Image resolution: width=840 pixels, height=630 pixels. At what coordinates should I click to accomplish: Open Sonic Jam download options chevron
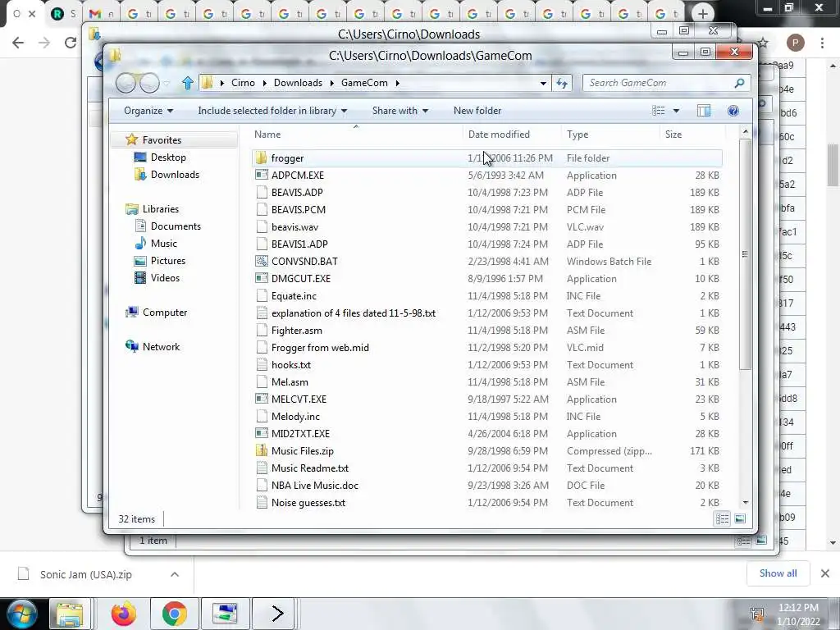pos(175,574)
